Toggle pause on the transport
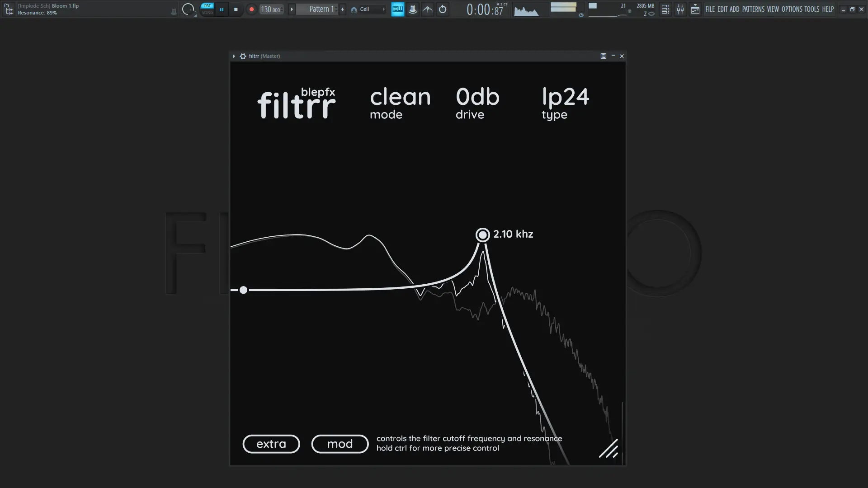 pos(222,9)
